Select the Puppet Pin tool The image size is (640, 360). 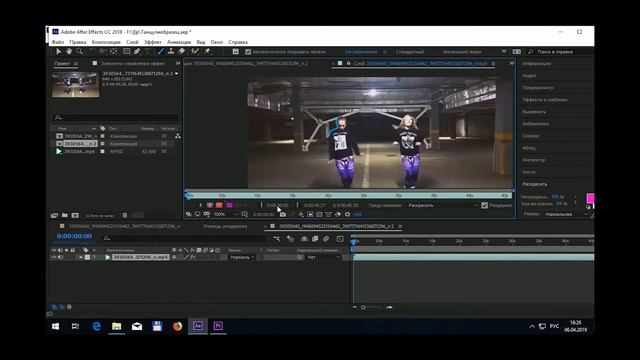(x=207, y=51)
